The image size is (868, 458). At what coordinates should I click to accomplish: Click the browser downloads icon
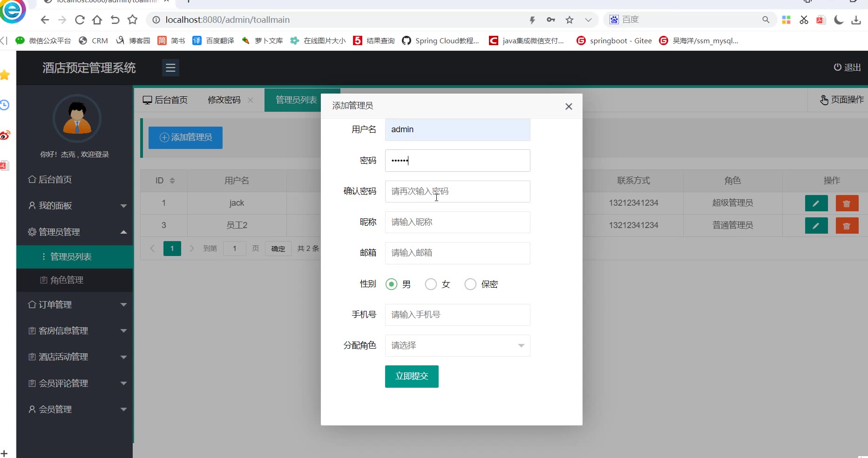point(856,20)
